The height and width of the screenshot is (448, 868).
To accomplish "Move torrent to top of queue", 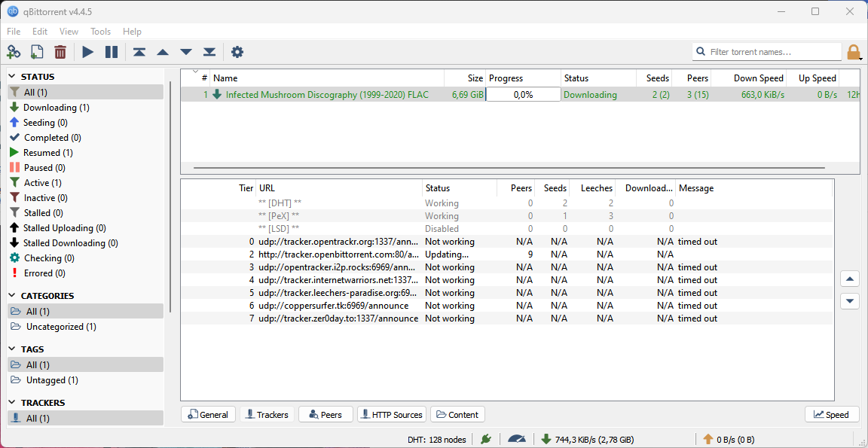I will pyautogui.click(x=139, y=52).
